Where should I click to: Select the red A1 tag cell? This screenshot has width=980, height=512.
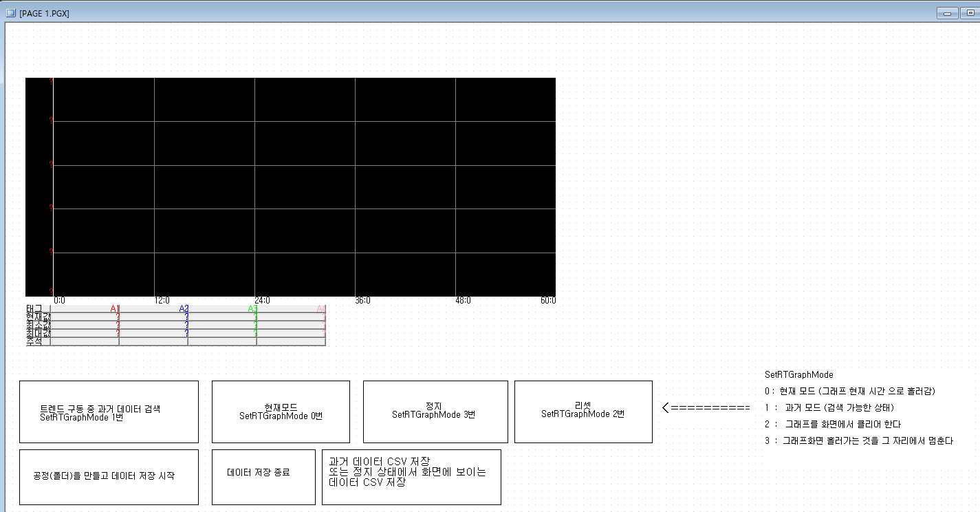[x=85, y=309]
